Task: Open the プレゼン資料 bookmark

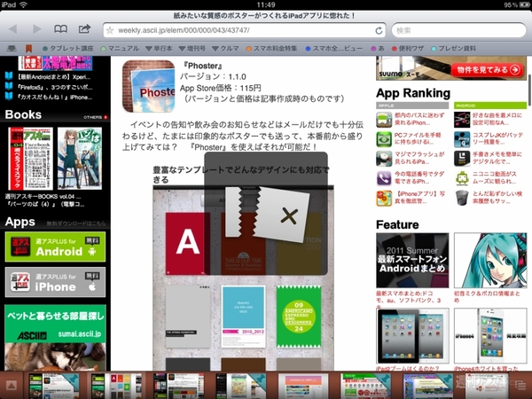Action: pos(454,49)
